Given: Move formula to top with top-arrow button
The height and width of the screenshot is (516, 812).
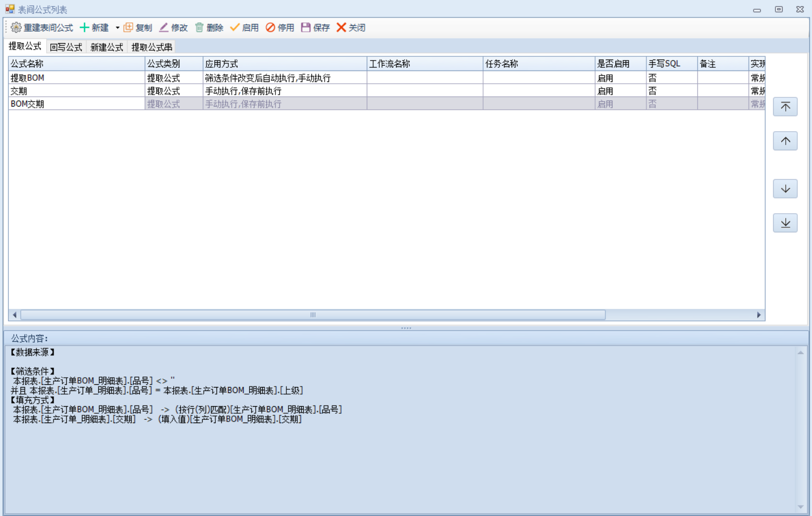Looking at the screenshot, I should 785,107.
